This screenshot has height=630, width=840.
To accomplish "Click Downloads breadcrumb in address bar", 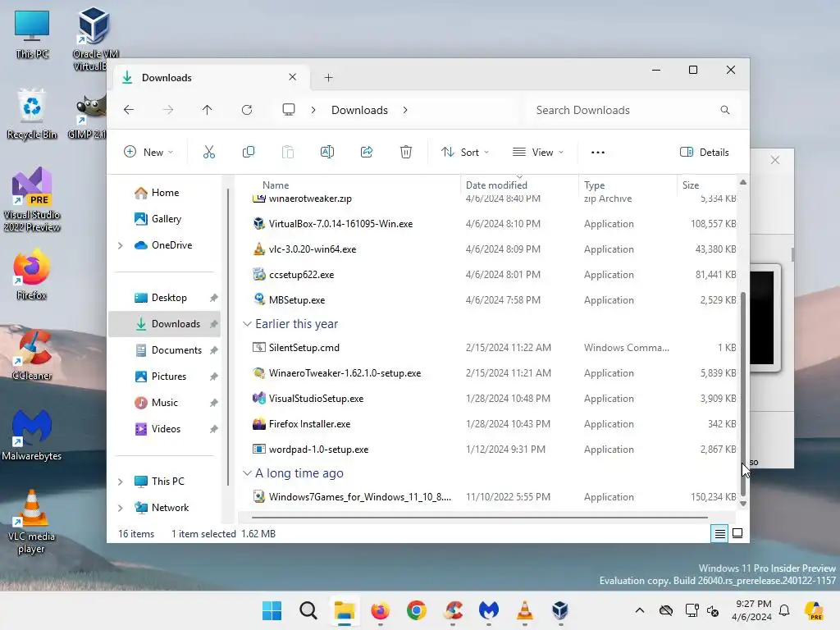I will coord(359,110).
